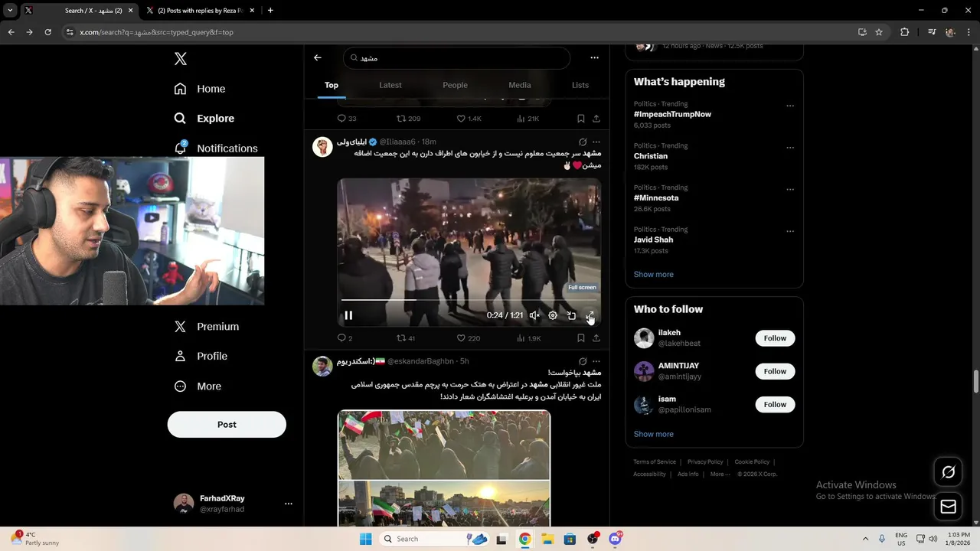
Task: Open more options for #ImpeachTrumpNow trend
Action: click(x=790, y=106)
